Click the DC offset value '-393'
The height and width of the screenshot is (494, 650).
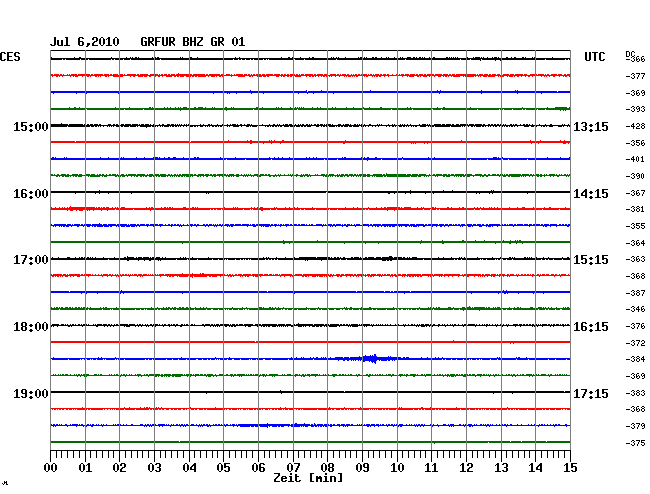click(x=635, y=109)
